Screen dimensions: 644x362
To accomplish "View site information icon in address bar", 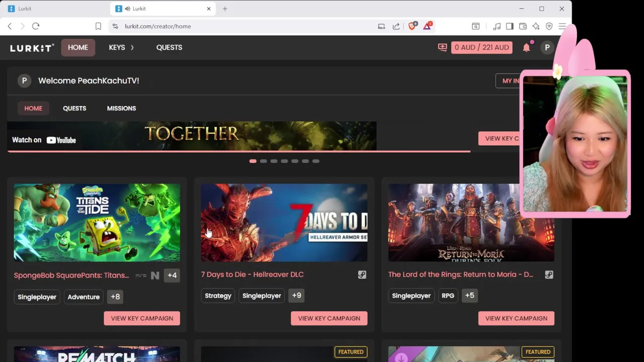I will coord(115,26).
